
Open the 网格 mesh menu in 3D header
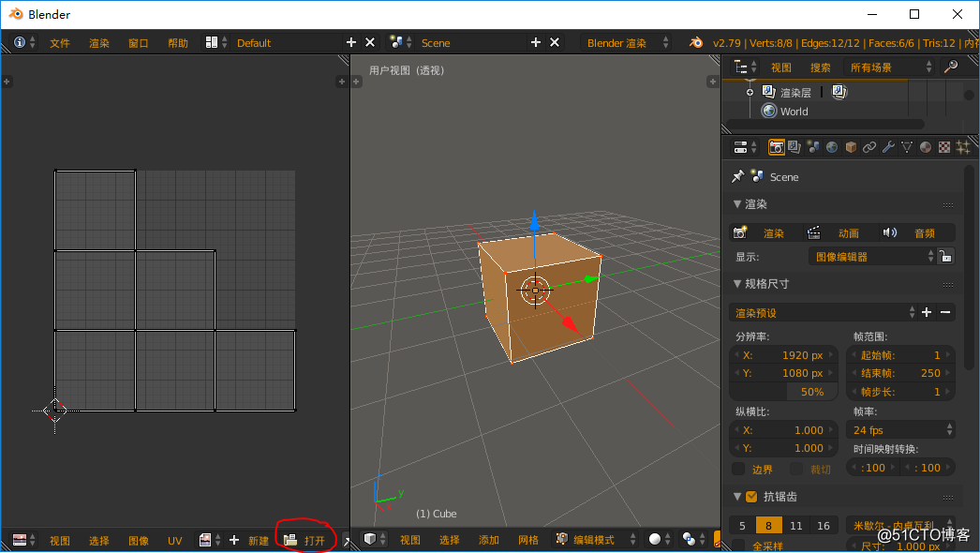tap(528, 540)
